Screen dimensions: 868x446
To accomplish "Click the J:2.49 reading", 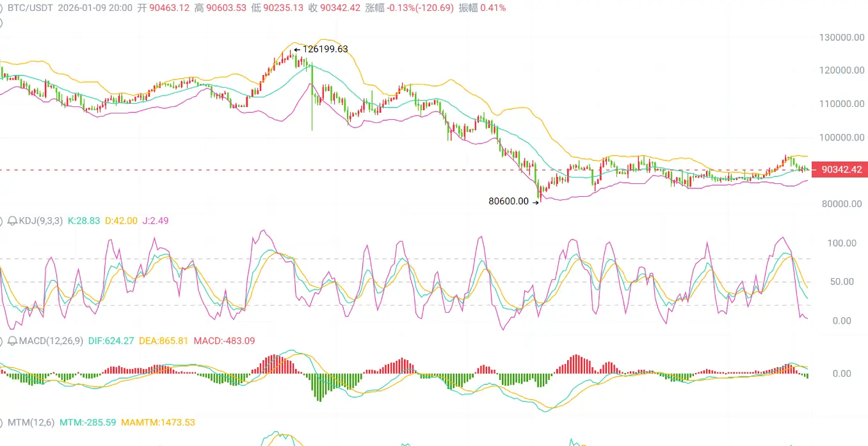I will (x=156, y=221).
